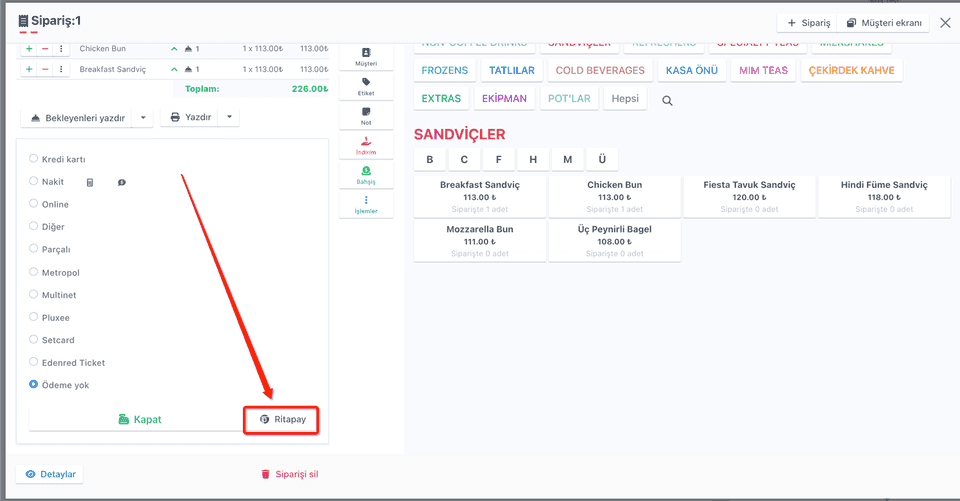Increase Chicken Bun quantity with plus

(29, 48)
